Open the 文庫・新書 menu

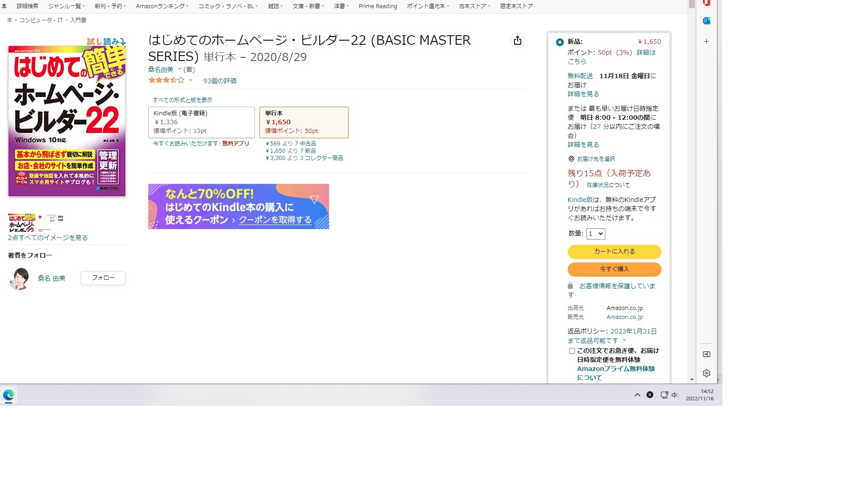[308, 6]
